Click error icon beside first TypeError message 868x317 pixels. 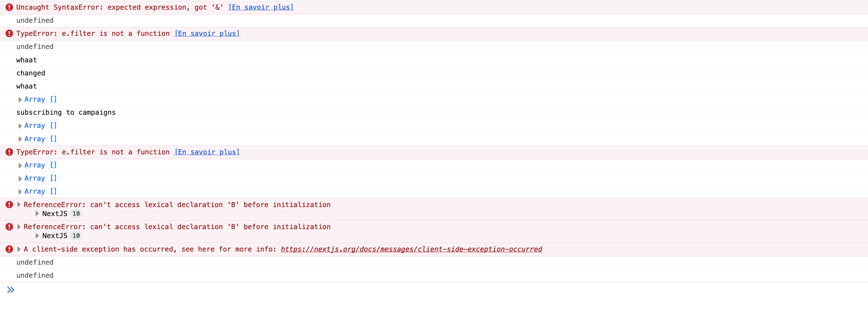coord(9,33)
